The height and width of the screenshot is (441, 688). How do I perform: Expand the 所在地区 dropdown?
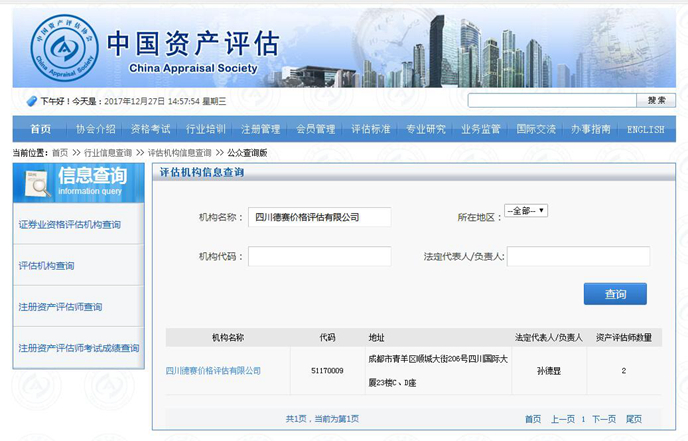tap(526, 211)
